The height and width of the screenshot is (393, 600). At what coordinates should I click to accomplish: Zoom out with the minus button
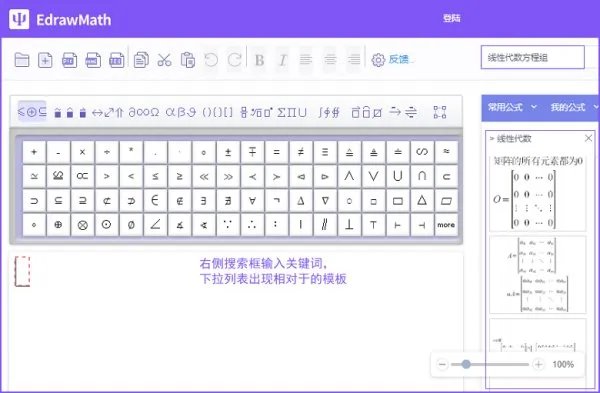[442, 364]
